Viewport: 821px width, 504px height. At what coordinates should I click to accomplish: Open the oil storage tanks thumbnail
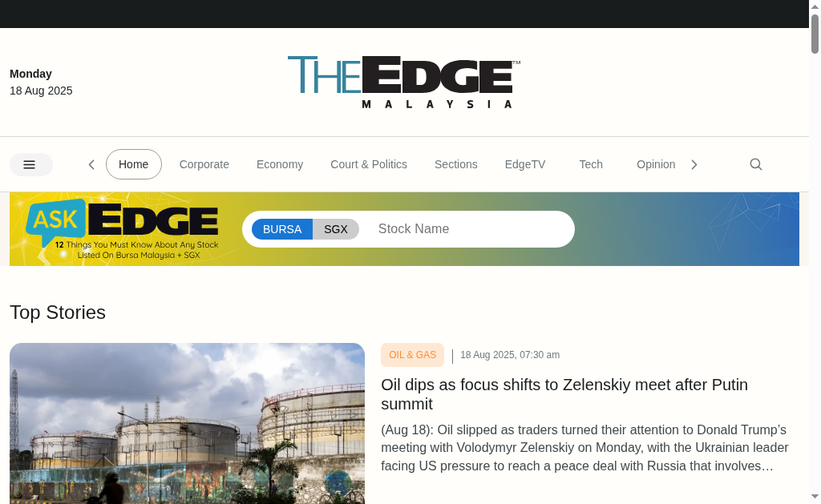click(187, 423)
